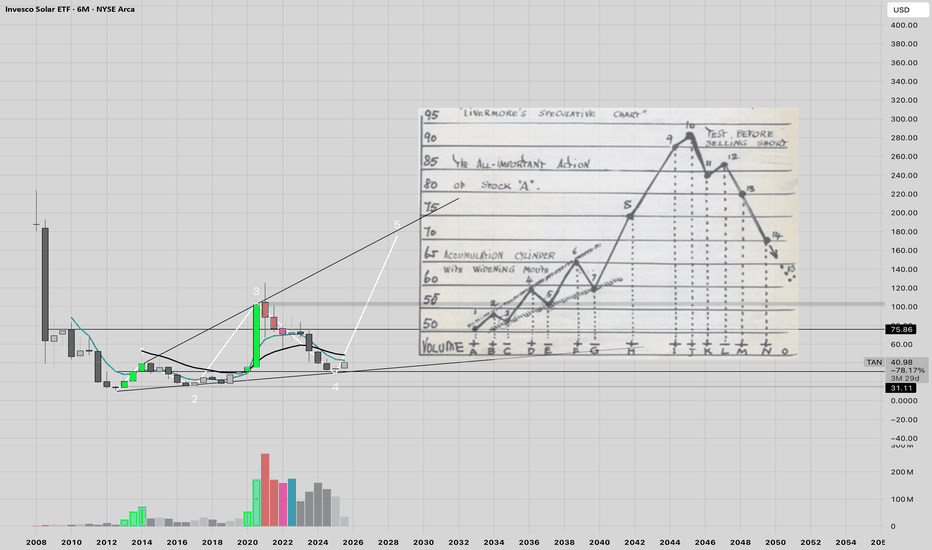Click the teal volume bar near 2022
This screenshot has width=932, height=550.
[292, 502]
